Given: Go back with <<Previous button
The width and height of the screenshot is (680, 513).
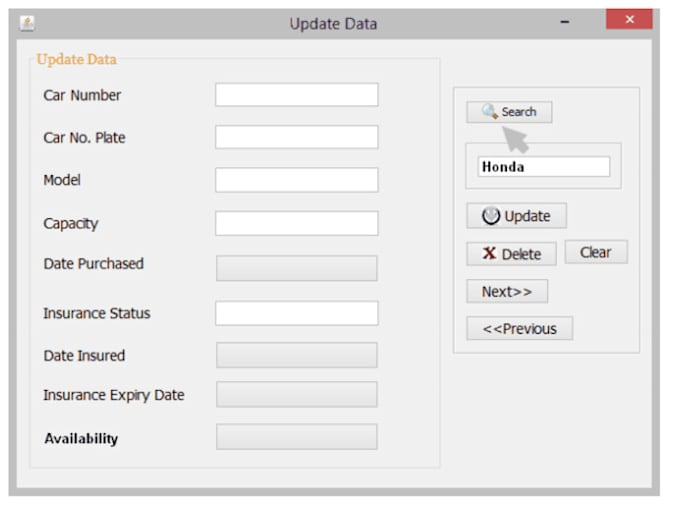Looking at the screenshot, I should 520,328.
